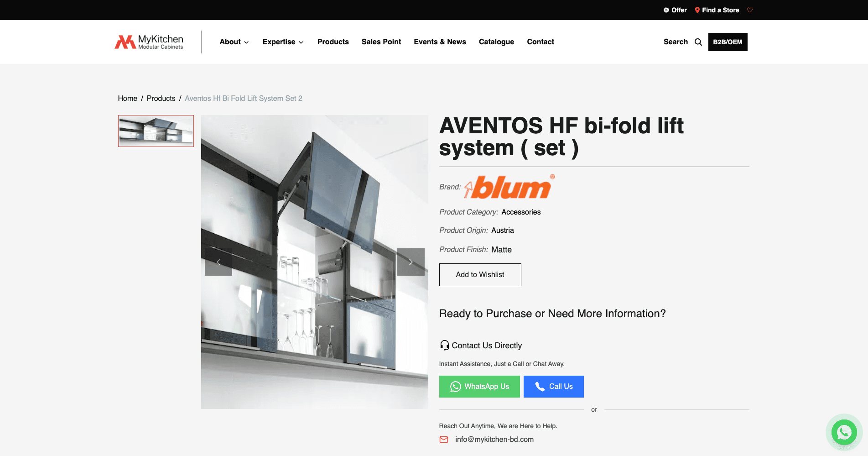
Task: Click Find a Store link
Action: click(717, 10)
